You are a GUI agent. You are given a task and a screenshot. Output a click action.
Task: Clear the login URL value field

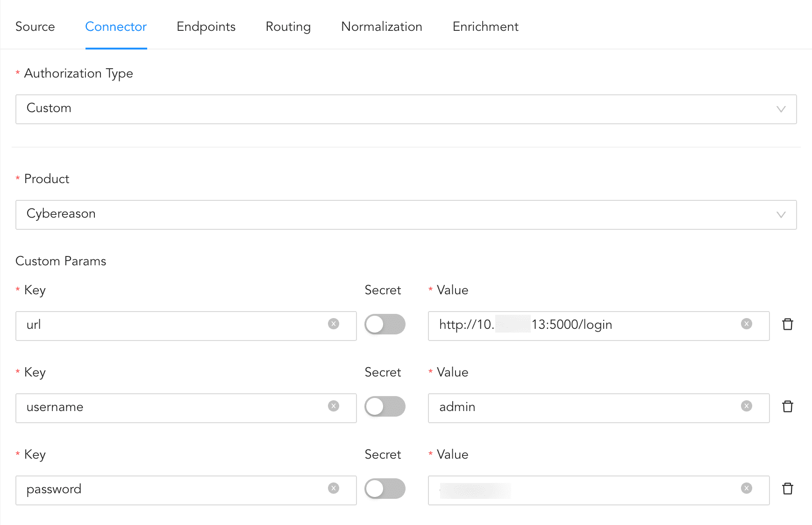746,324
